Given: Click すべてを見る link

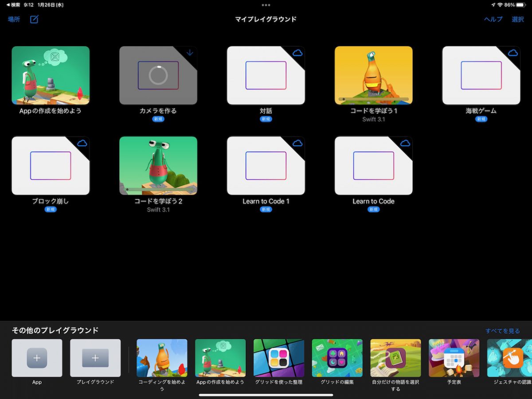Looking at the screenshot, I should 503,331.
